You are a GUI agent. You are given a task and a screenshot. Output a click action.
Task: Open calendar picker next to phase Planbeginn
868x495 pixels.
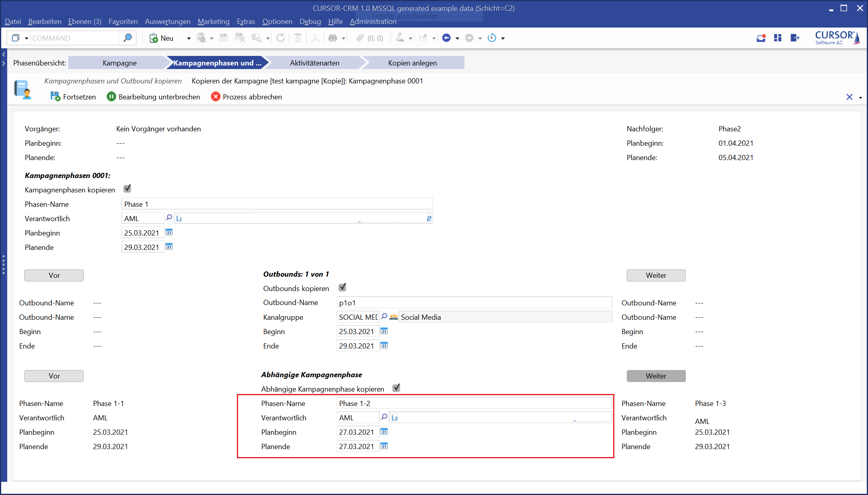click(x=169, y=232)
